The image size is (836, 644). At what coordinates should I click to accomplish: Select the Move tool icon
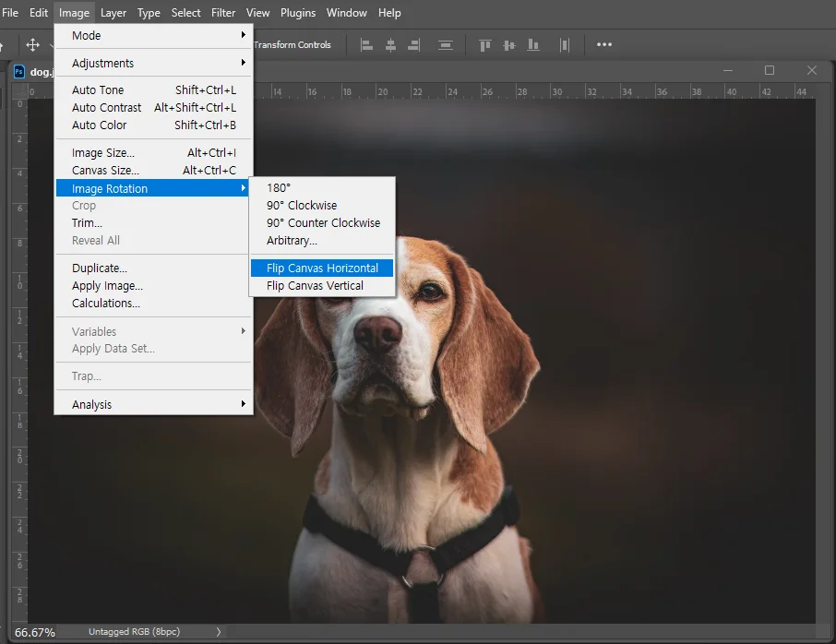tap(32, 45)
